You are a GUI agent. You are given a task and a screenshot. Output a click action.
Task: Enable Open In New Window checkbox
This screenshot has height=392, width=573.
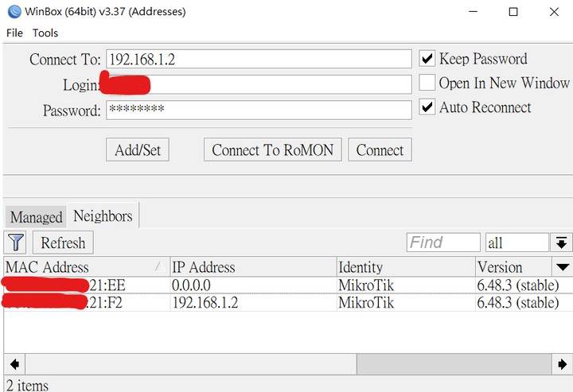tap(427, 83)
